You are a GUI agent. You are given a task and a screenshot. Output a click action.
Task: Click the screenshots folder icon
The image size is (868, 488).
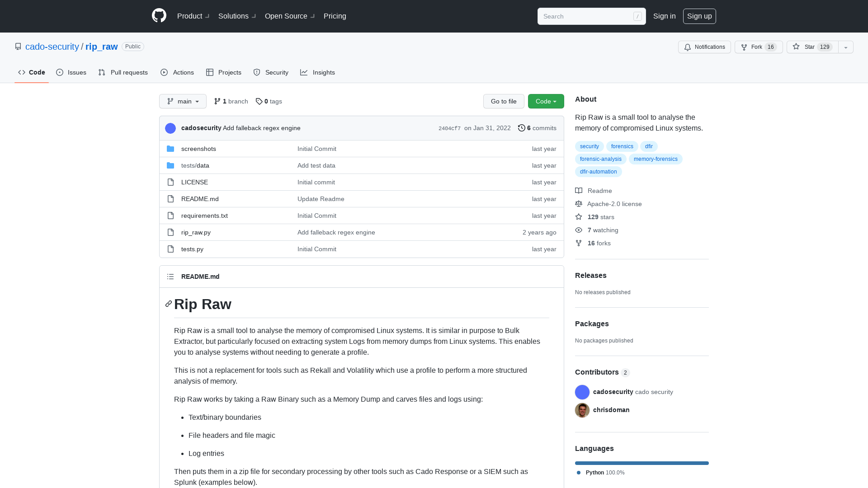coord(170,149)
